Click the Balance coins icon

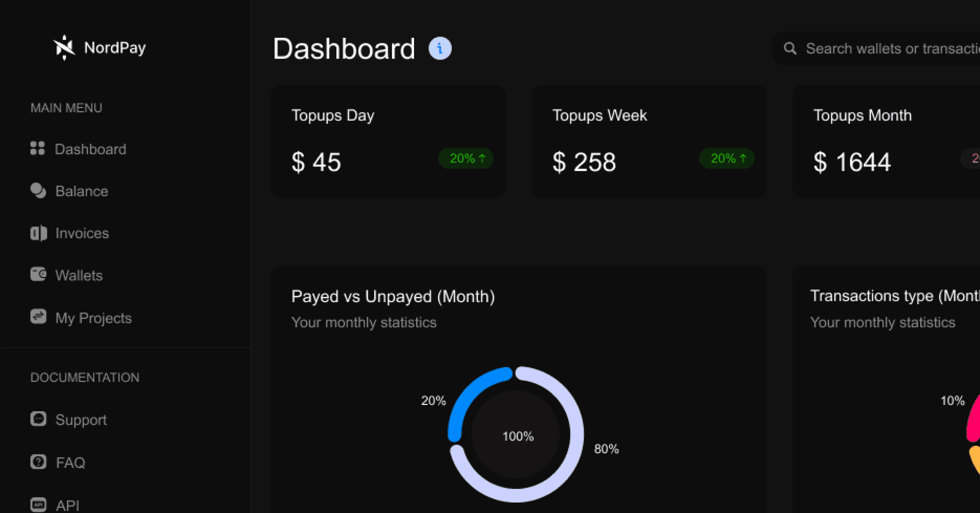pyautogui.click(x=38, y=191)
